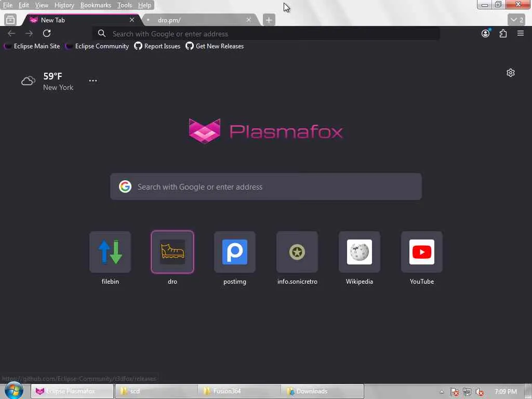Open Eclipse Main Site bookmark
This screenshot has height=399, width=532.
(32, 46)
